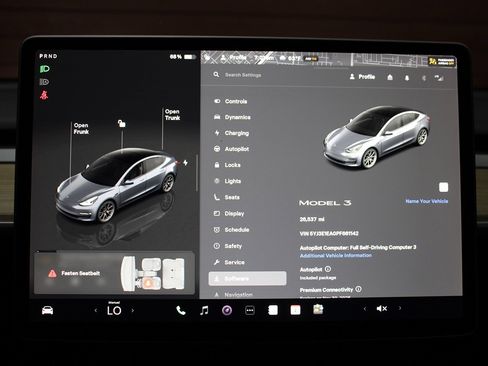The width and height of the screenshot is (488, 366).
Task: Tap the LO temperature setting
Action: [x=114, y=310]
